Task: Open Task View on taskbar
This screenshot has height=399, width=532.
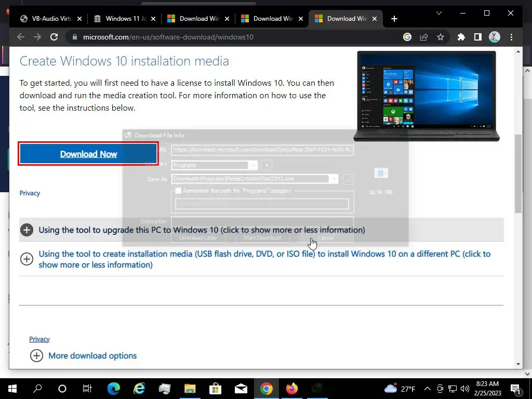Action: click(x=87, y=389)
